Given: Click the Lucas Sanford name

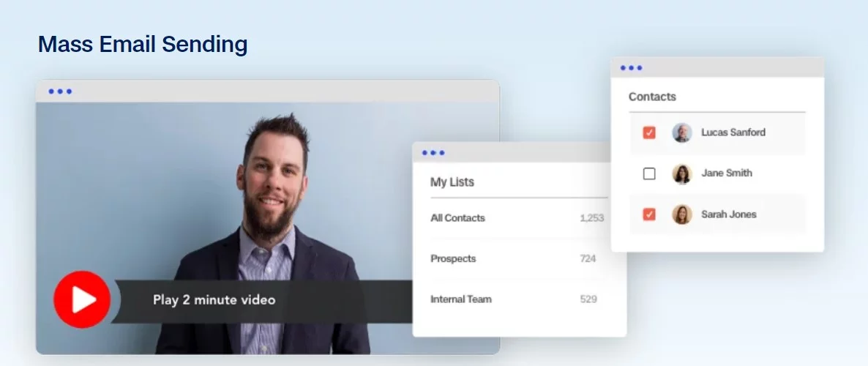Looking at the screenshot, I should click(x=733, y=132).
